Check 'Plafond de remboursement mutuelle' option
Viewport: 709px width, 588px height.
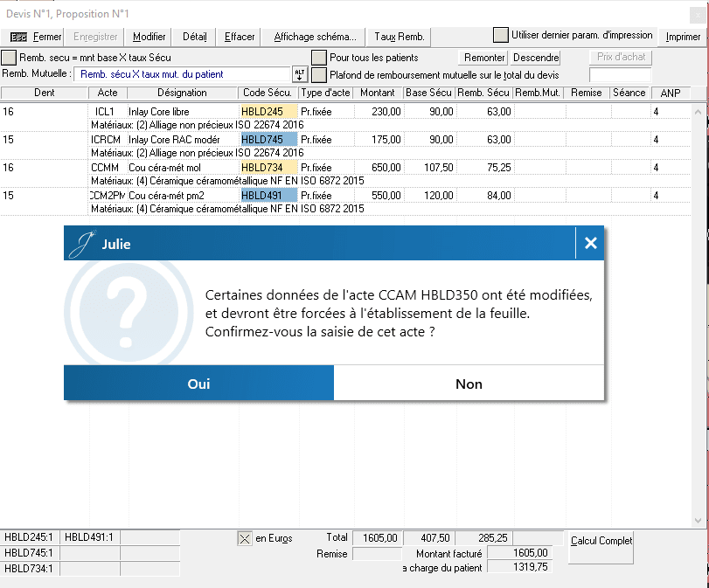[x=320, y=75]
